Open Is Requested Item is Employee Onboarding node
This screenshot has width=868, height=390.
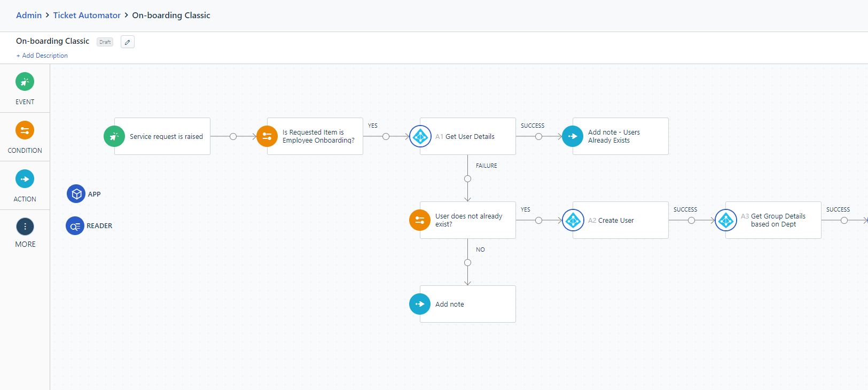click(315, 136)
